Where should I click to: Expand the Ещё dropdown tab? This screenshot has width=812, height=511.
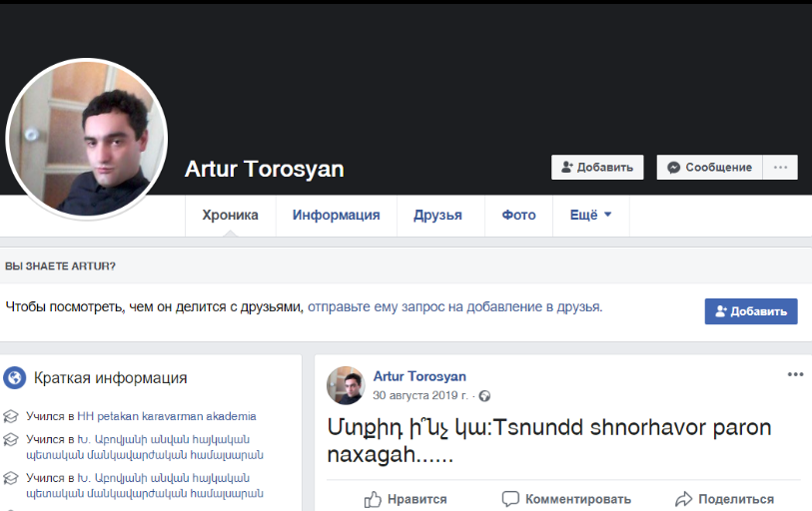pyautogui.click(x=590, y=216)
